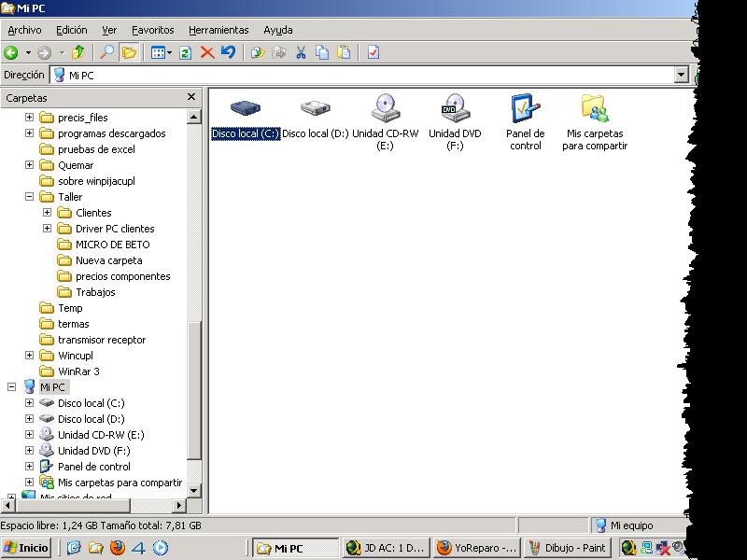Collapse the Taller folder node

[30, 196]
